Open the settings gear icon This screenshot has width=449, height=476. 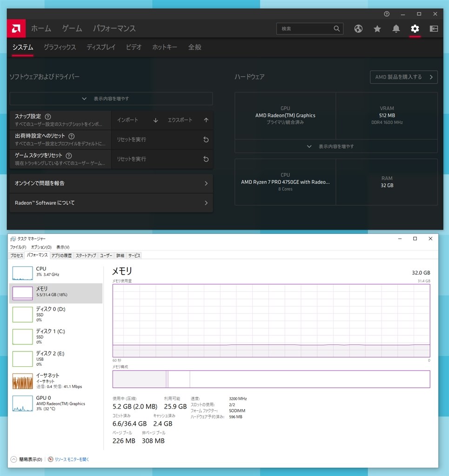click(x=415, y=28)
